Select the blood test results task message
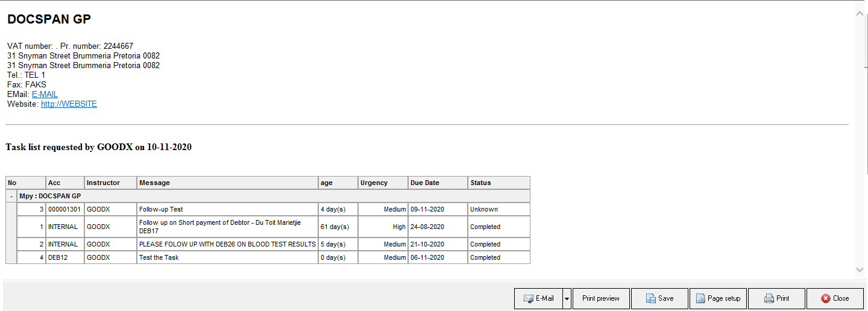 (227, 244)
